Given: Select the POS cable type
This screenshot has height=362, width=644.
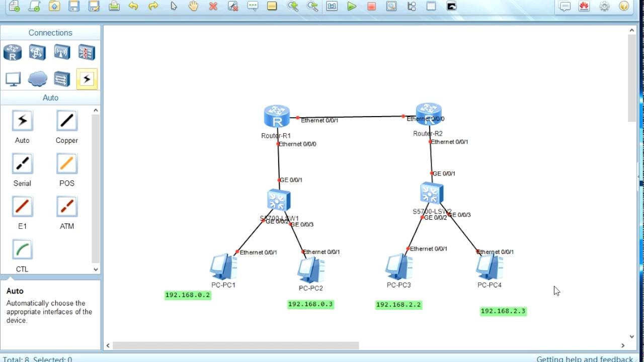Looking at the screenshot, I should pos(66,163).
